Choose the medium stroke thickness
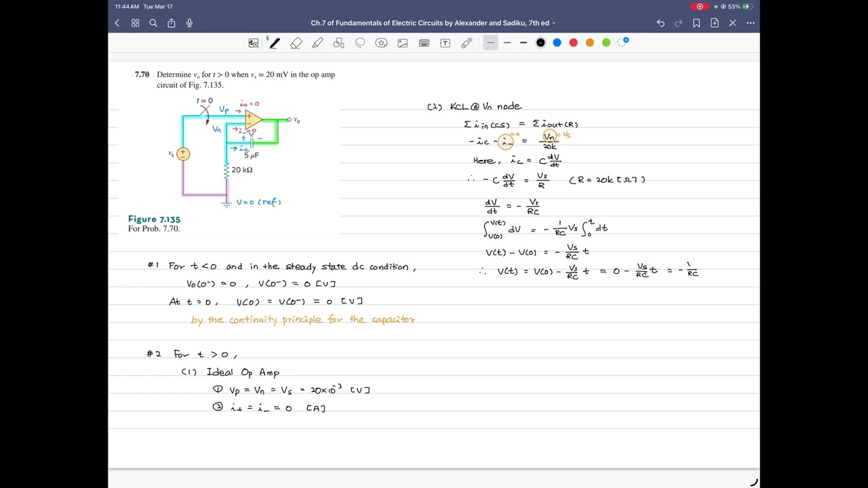Image resolution: width=868 pixels, height=488 pixels. pyautogui.click(x=507, y=43)
